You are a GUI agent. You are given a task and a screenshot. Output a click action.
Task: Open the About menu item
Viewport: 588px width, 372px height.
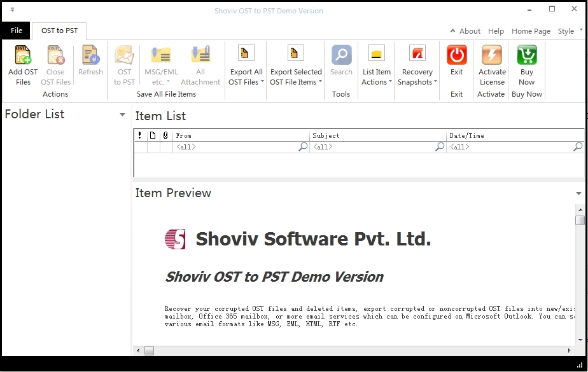[470, 31]
